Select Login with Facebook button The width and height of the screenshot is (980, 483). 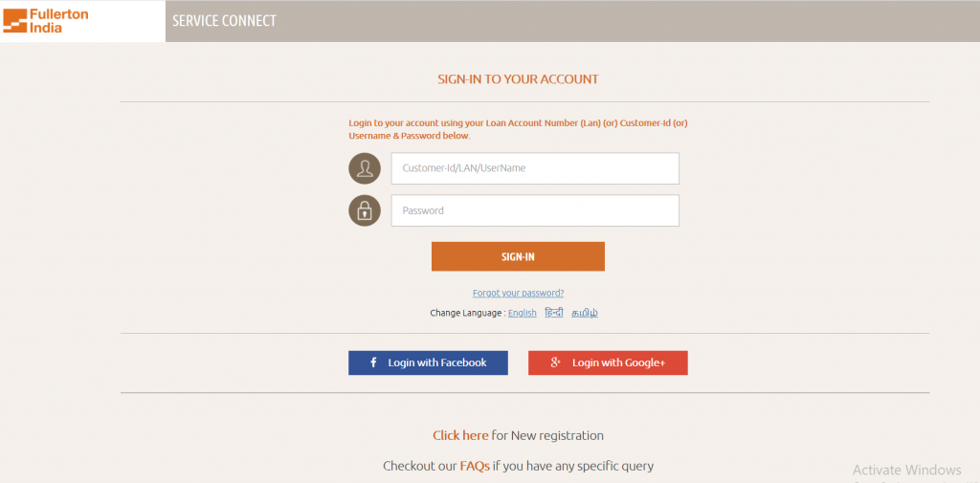point(428,363)
